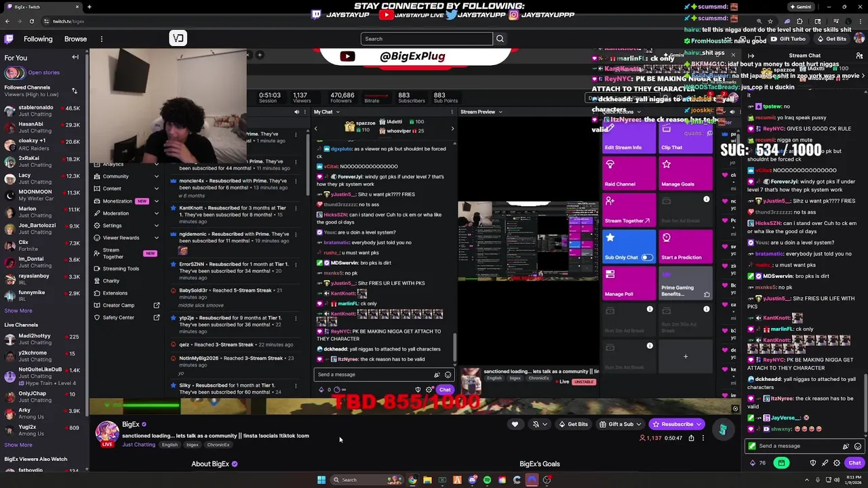
Task: Click the Twitch search field
Action: click(427, 39)
